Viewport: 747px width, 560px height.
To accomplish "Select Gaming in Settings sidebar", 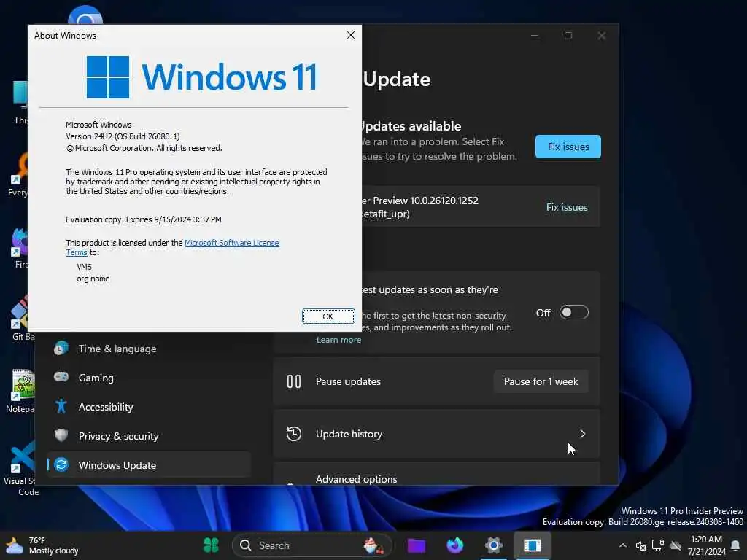I will coord(149,378).
